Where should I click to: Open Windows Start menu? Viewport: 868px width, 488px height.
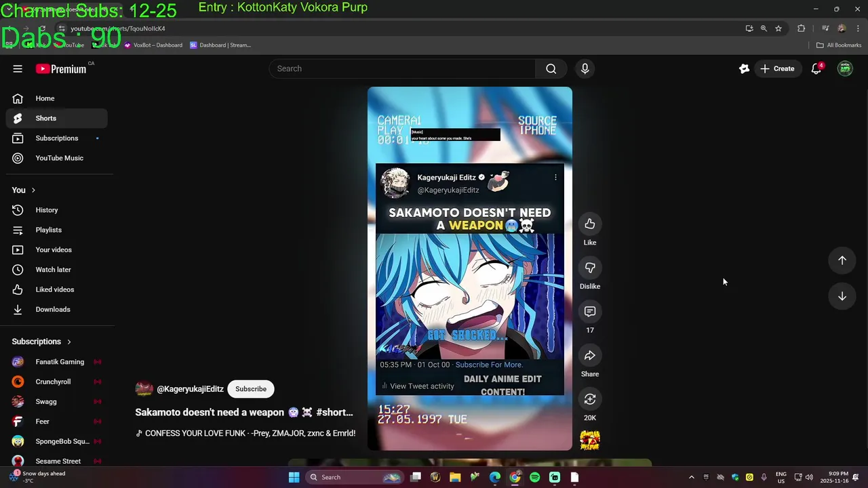pos(294,477)
